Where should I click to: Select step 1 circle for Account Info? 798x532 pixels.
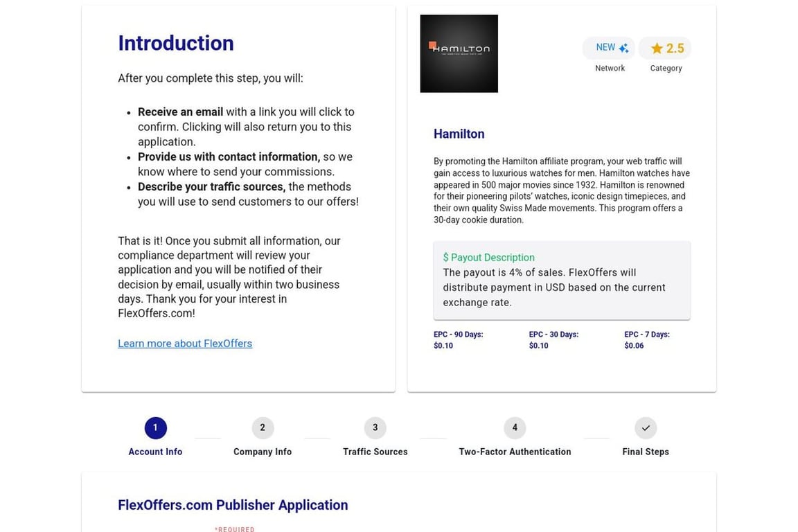[x=156, y=427]
